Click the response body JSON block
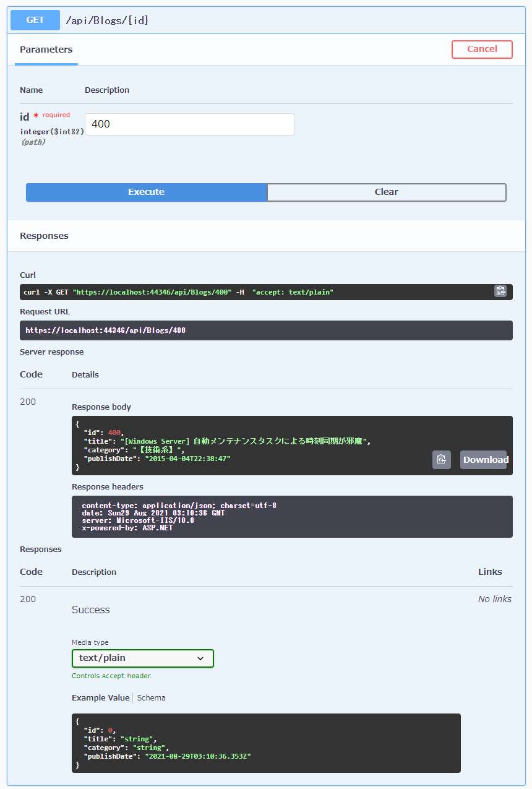 247,446
